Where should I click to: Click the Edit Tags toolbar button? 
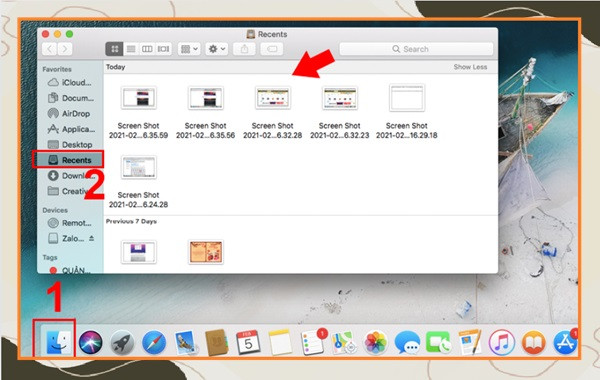coord(272,49)
